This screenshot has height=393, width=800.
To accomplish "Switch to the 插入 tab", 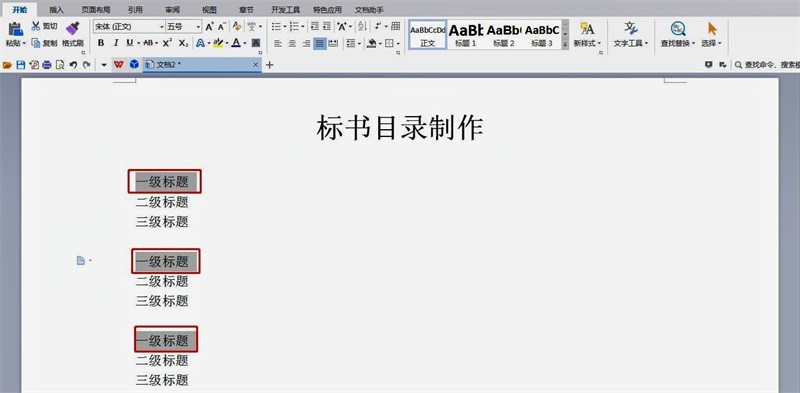I will tap(57, 10).
